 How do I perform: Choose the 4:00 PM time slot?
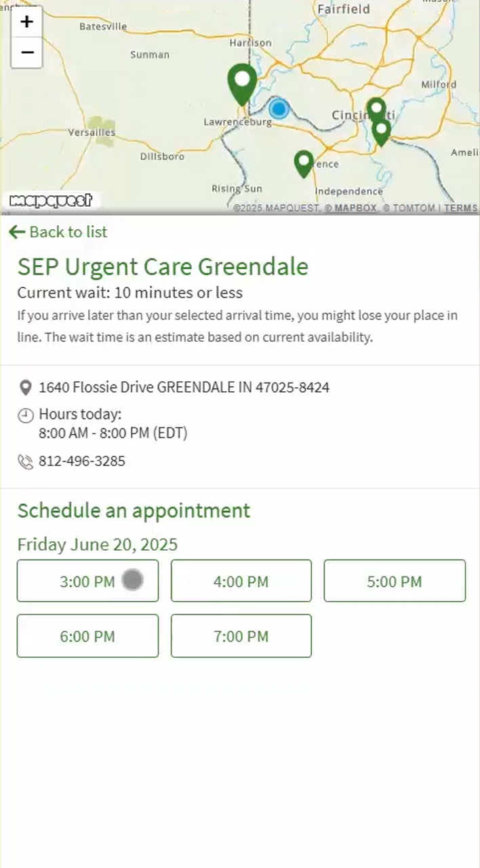241,581
